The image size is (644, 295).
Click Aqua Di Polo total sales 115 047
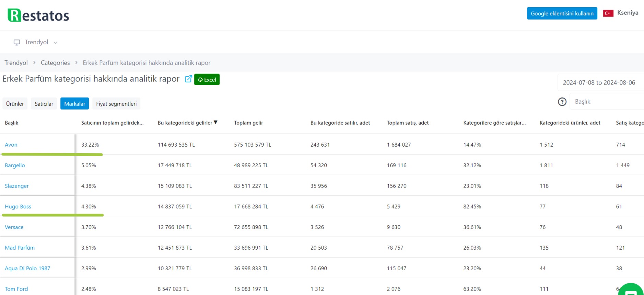397,268
